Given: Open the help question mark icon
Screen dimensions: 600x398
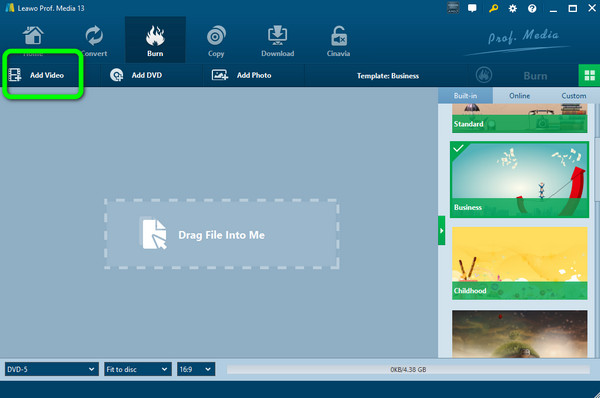Looking at the screenshot, I should pos(532,8).
